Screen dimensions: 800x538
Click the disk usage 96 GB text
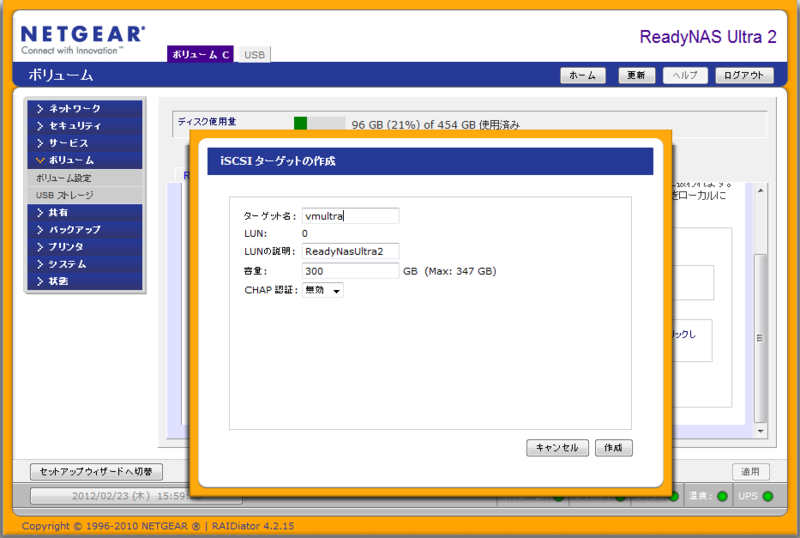(436, 125)
